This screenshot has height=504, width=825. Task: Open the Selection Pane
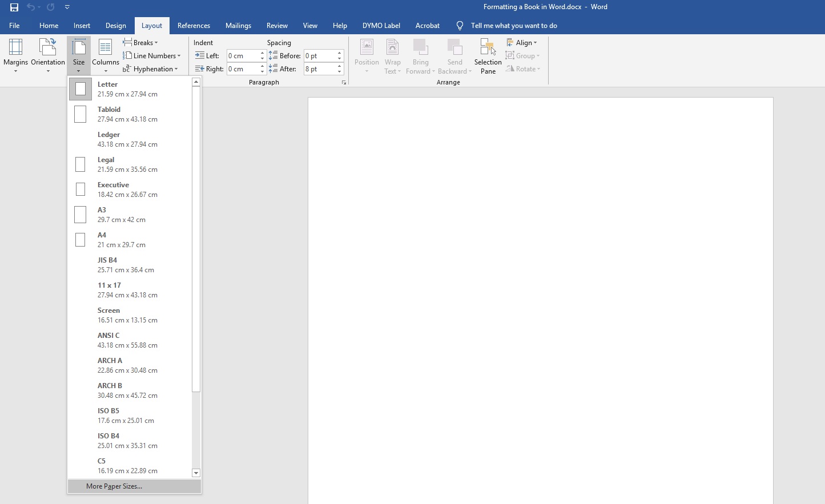[488, 55]
